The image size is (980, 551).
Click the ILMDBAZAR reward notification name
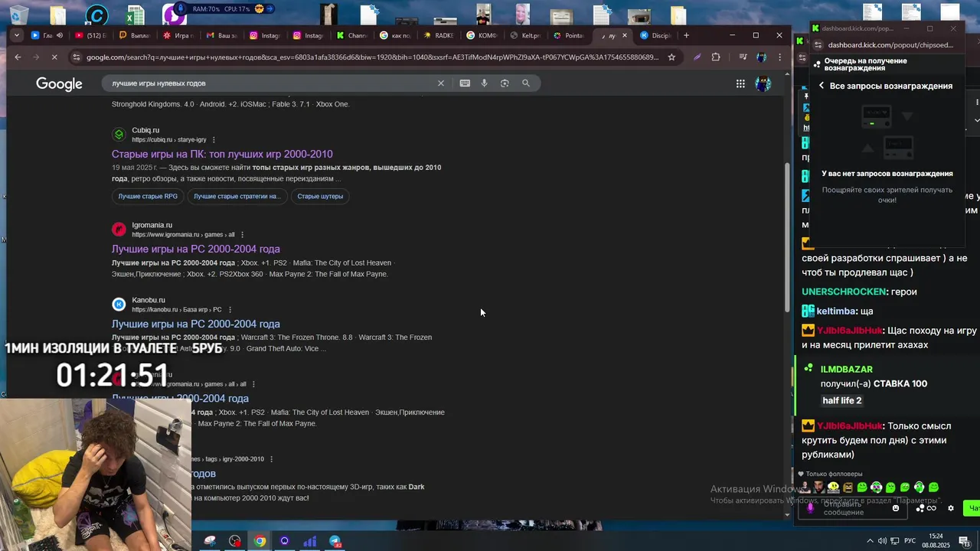pyautogui.click(x=847, y=370)
